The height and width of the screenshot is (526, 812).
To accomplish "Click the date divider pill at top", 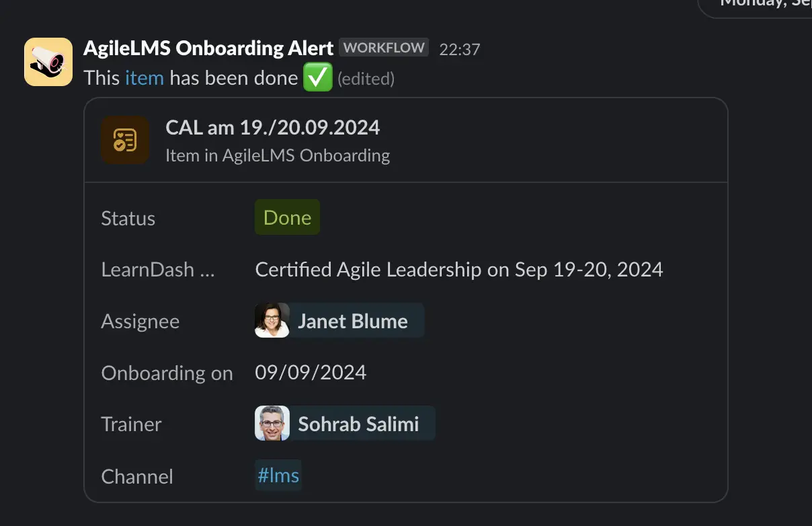I will click(760, 5).
